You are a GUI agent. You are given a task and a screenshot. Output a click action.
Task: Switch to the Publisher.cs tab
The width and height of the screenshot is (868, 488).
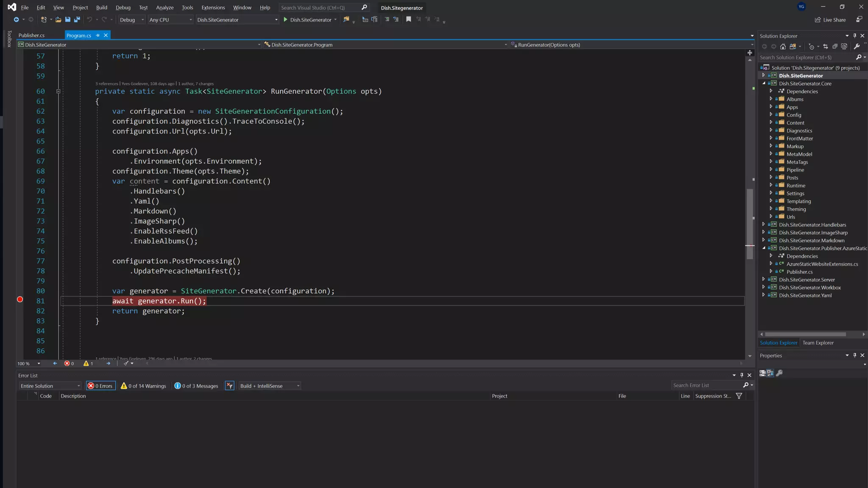pos(31,35)
